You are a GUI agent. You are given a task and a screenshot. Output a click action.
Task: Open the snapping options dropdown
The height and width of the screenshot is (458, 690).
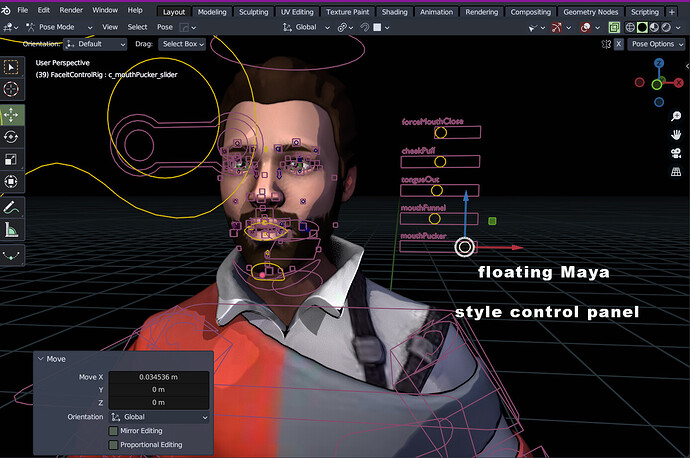point(381,27)
